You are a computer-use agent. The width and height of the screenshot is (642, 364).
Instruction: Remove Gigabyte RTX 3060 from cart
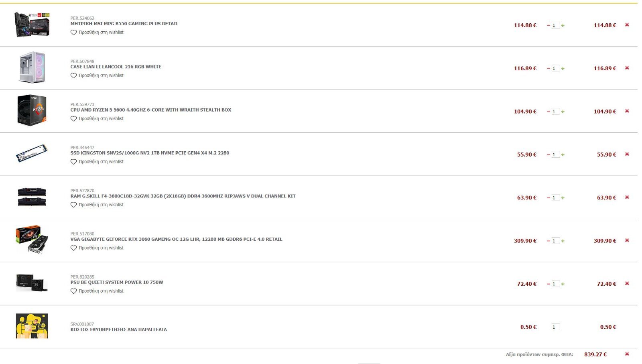point(627,240)
